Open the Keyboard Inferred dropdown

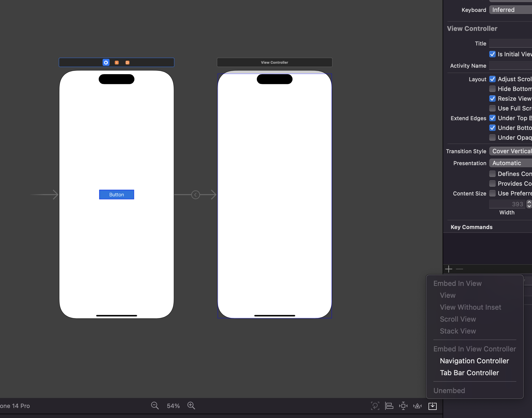click(511, 10)
